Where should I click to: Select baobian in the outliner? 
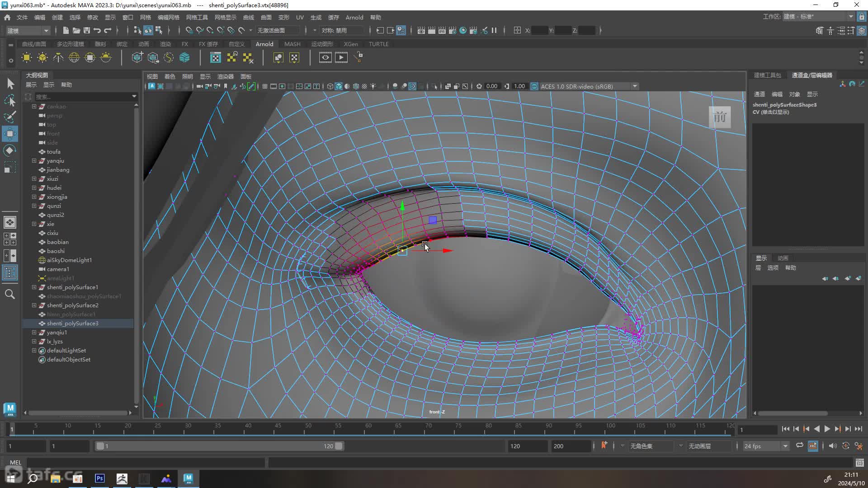coord(58,242)
